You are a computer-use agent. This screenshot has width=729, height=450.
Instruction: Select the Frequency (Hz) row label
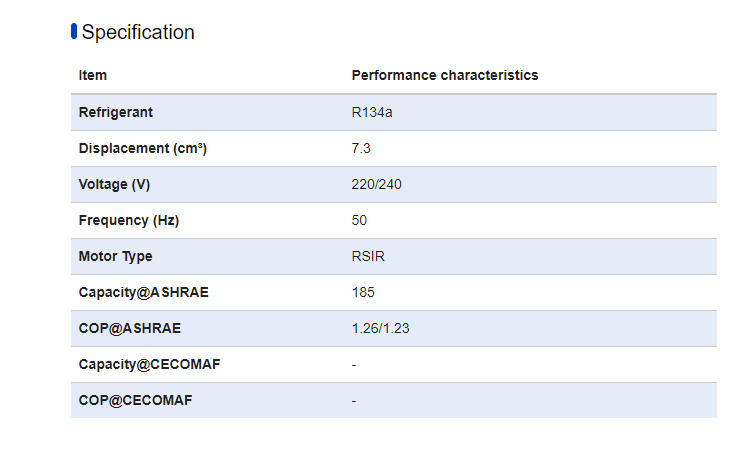[129, 220]
